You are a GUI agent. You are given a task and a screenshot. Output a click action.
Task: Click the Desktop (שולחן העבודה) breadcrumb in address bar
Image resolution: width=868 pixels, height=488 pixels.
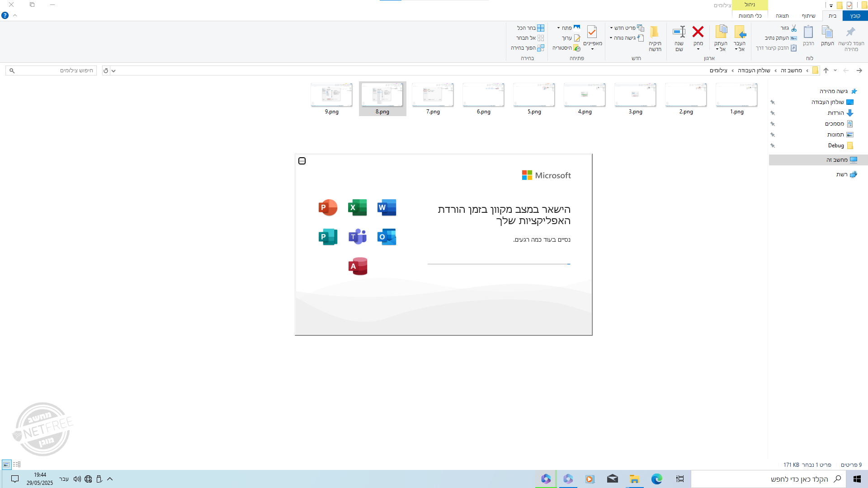pyautogui.click(x=754, y=70)
